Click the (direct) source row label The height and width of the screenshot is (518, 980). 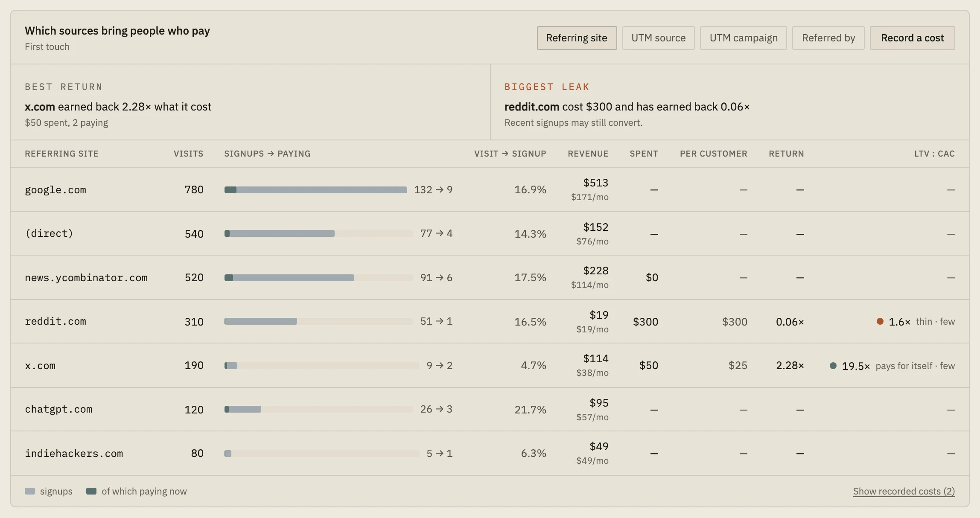click(x=49, y=233)
